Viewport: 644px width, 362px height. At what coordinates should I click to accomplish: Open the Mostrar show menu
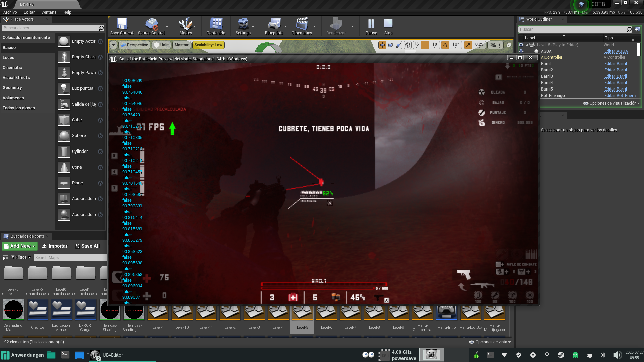181,45
